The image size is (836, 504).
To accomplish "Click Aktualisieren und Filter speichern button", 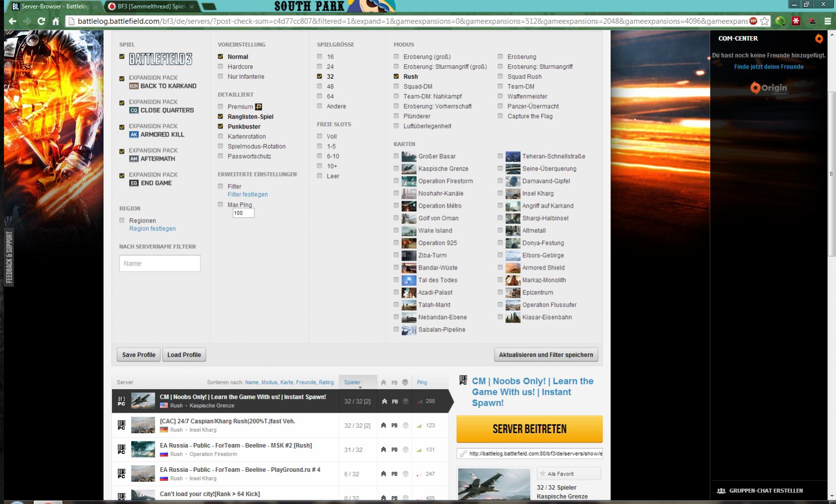I will 546,355.
